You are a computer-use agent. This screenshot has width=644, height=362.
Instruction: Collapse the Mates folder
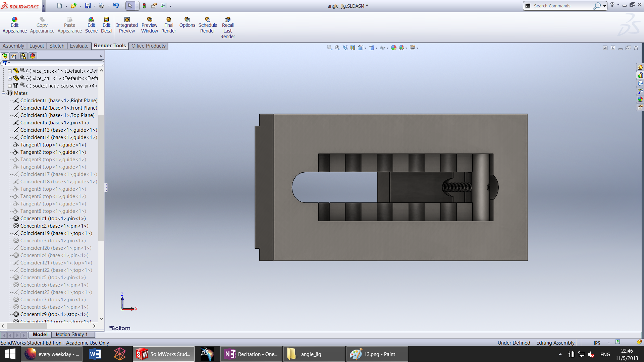[4, 93]
